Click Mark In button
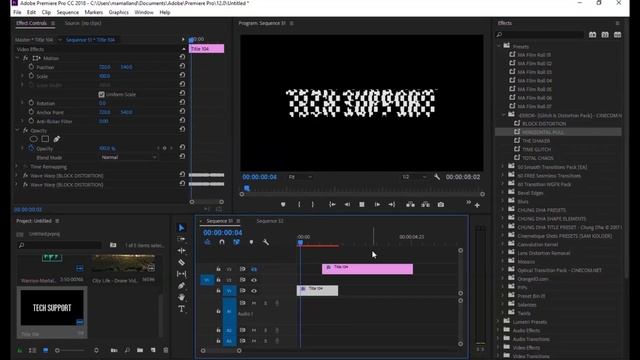640x360 pixels. pyautogui.click(x=299, y=204)
